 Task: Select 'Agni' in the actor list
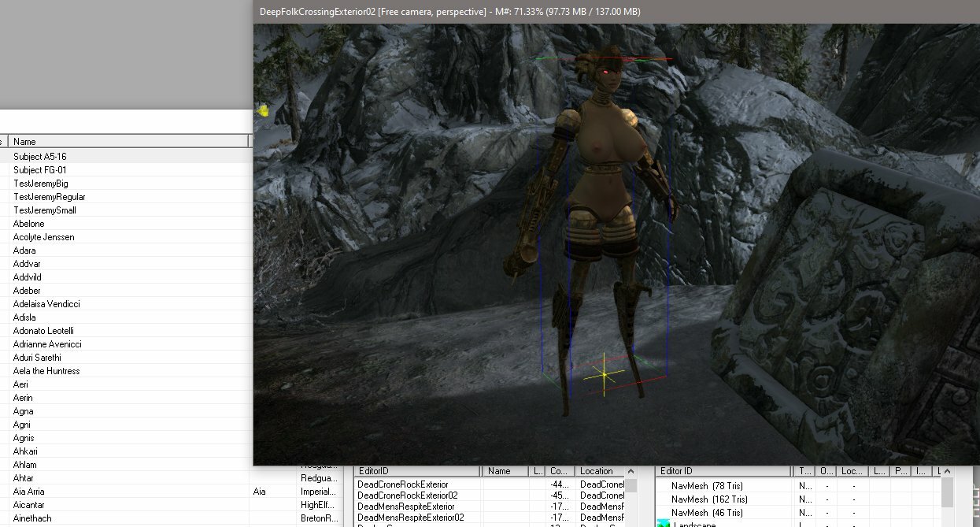[22, 425]
